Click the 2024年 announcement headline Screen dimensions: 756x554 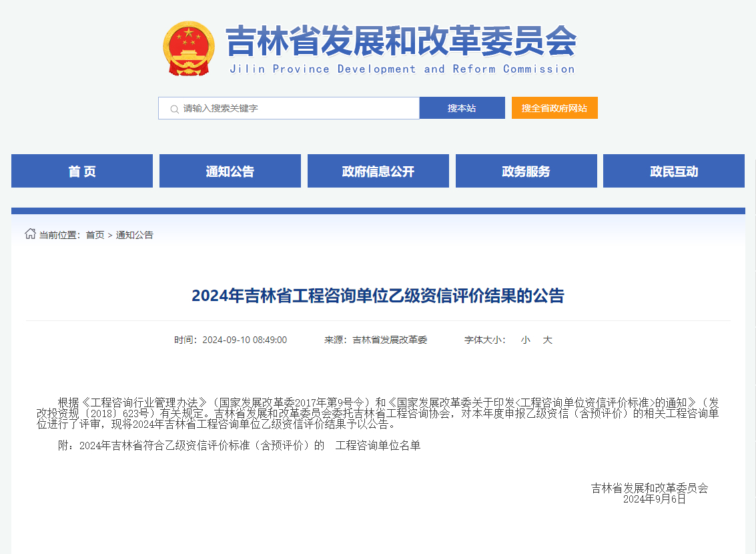[x=378, y=296]
